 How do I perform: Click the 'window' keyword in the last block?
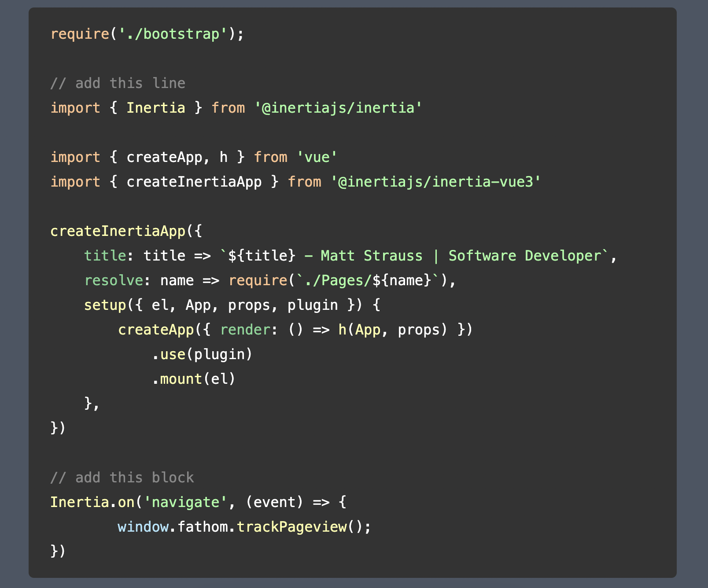click(x=143, y=527)
